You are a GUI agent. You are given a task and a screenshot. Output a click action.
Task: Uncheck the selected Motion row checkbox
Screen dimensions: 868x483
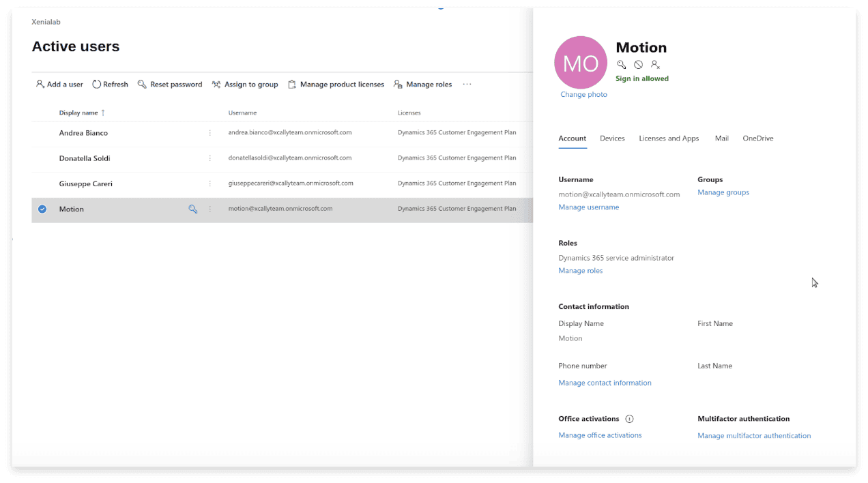tap(42, 209)
